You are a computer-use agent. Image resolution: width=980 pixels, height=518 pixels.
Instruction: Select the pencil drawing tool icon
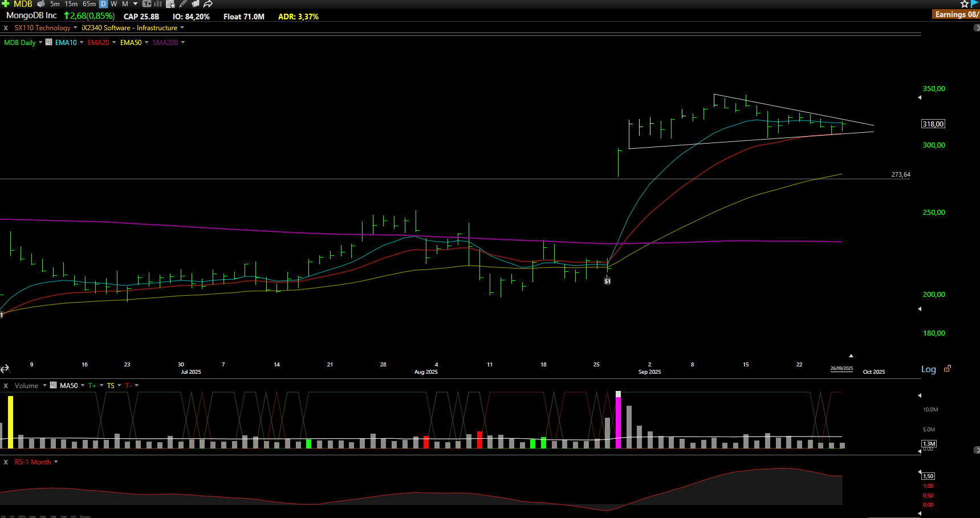183,4
